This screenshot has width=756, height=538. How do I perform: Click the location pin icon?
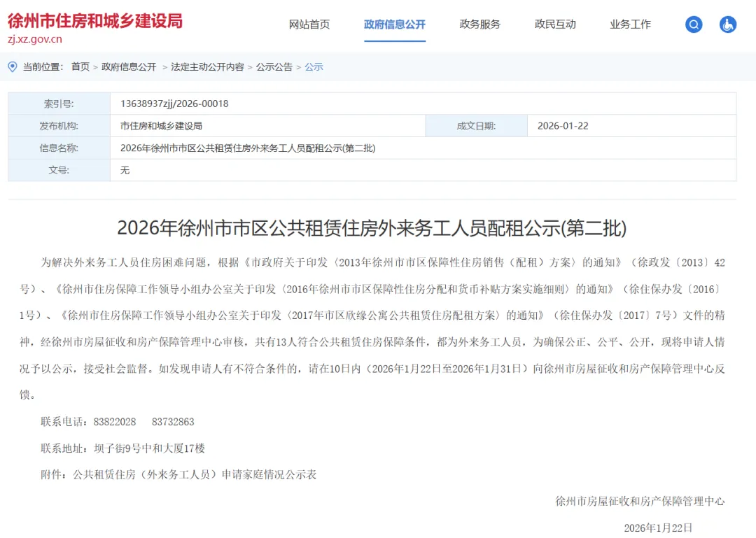point(13,67)
